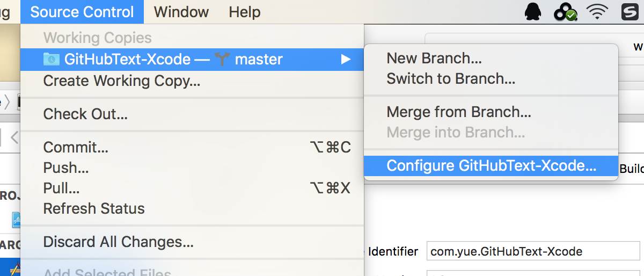This screenshot has height=276, width=644.
Task: Click the bundle identifier field com.yue.GitHubText-Xcode
Action: coord(534,251)
